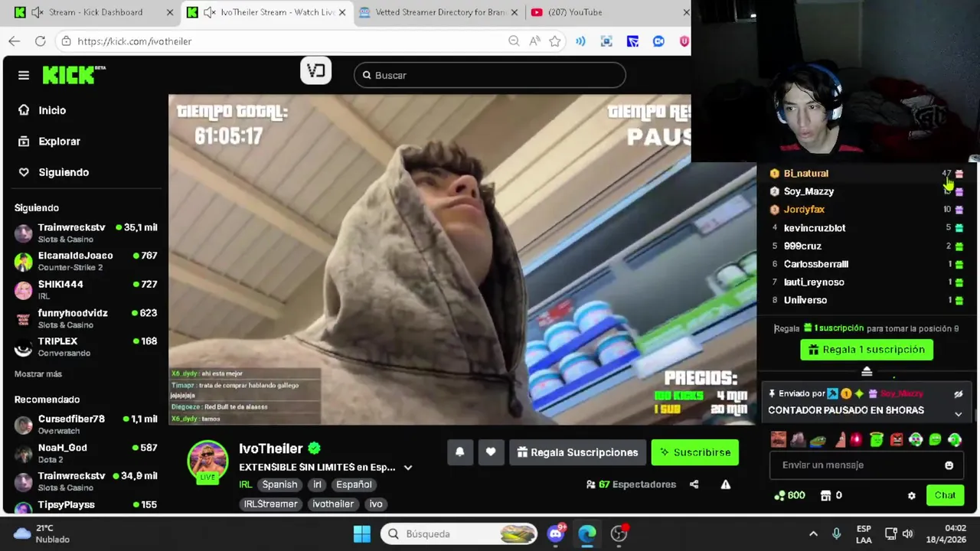Click the Español tag
This screenshot has width=980, height=551.
click(354, 484)
